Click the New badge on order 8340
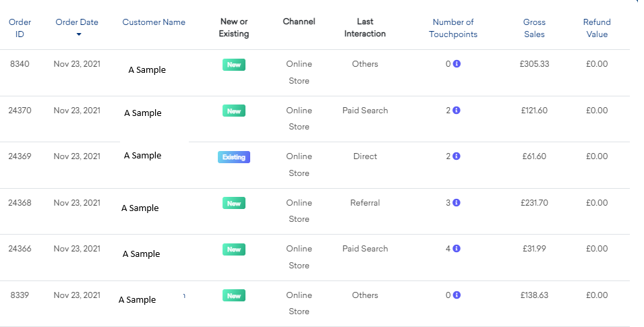This screenshot has height=327, width=644. click(234, 65)
